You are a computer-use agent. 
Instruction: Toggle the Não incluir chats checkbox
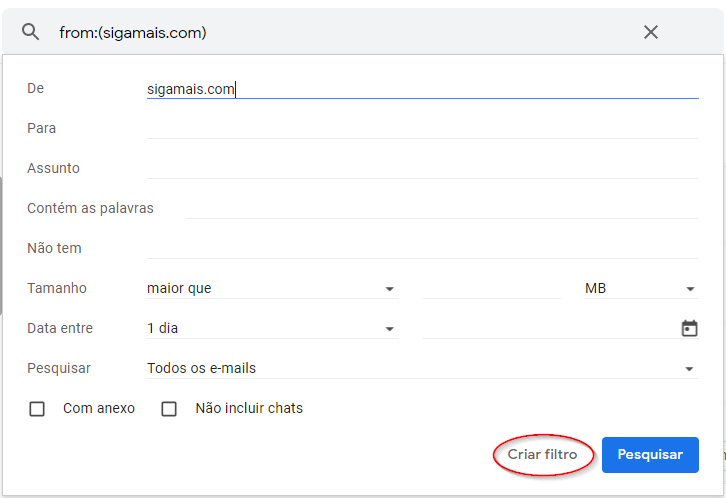[169, 409]
